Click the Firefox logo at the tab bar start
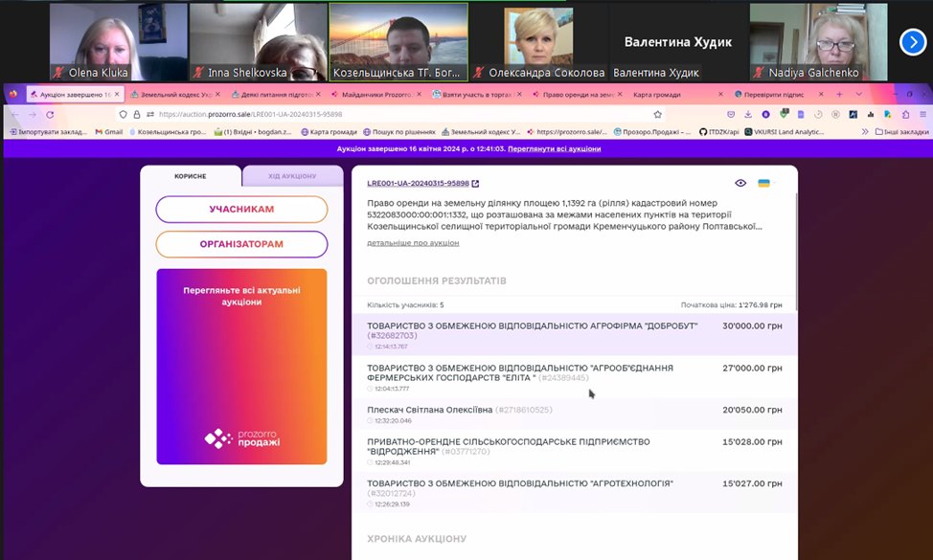Image resolution: width=933 pixels, height=560 pixels. tap(13, 94)
